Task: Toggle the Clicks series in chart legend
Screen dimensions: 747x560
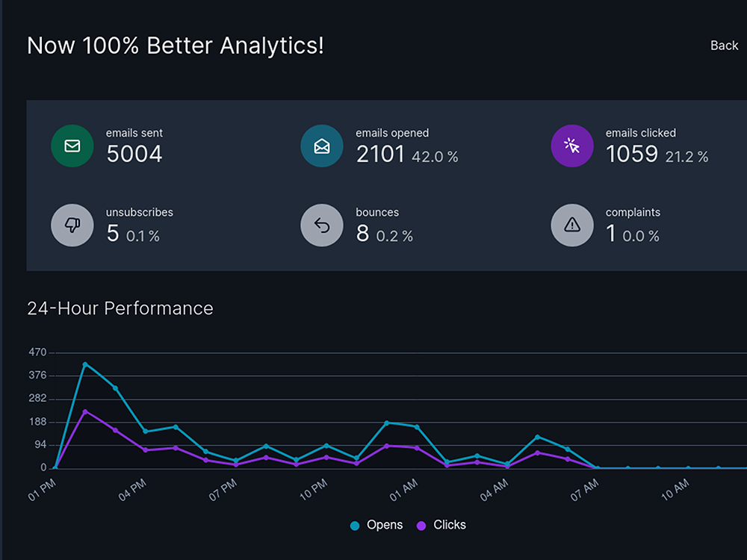Action: click(441, 525)
